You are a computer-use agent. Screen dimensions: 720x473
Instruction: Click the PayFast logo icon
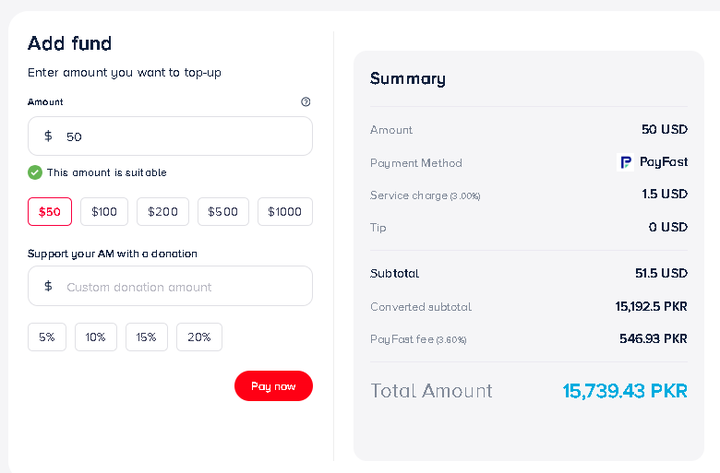pos(626,162)
